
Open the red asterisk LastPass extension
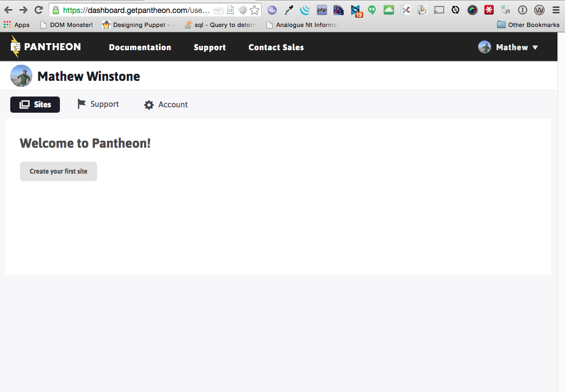tap(489, 10)
